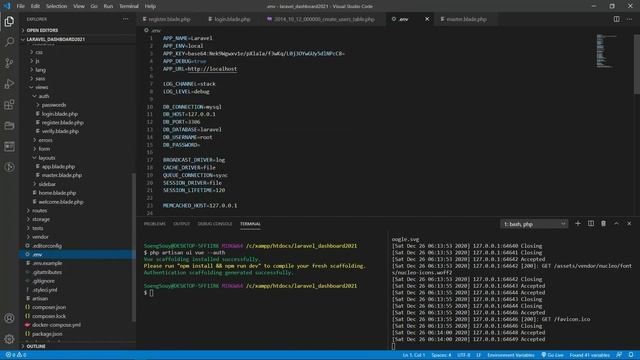Open editor more actions ellipsis
This screenshot has height=360, width=640.
click(629, 19)
